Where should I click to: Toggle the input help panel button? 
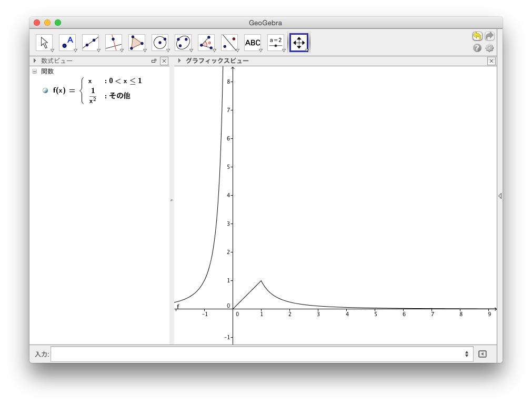click(x=483, y=354)
